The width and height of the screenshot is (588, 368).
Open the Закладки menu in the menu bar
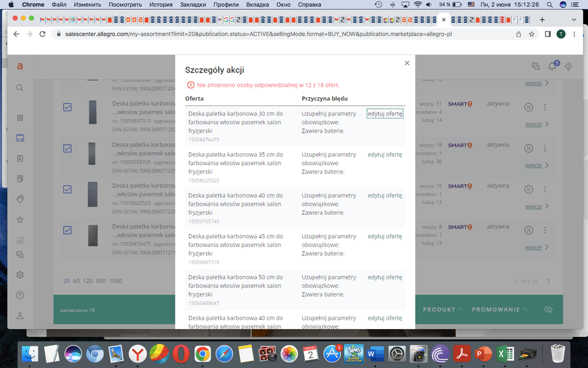point(193,5)
